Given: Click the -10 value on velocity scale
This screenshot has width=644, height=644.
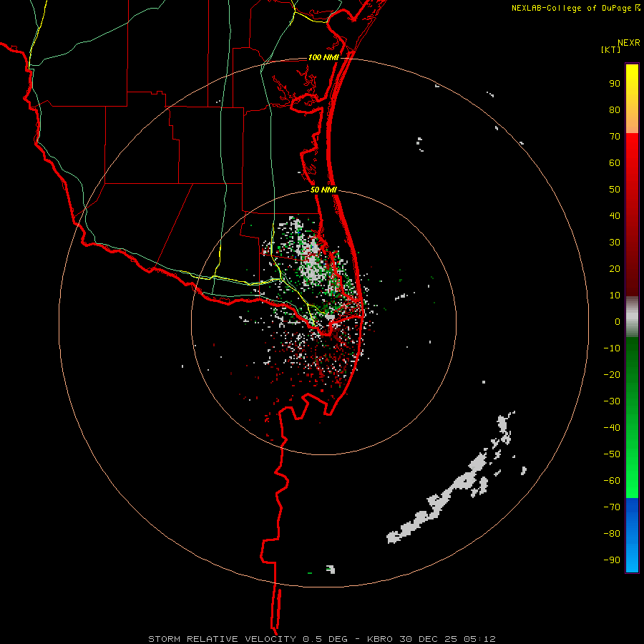Looking at the screenshot, I should [x=612, y=348].
